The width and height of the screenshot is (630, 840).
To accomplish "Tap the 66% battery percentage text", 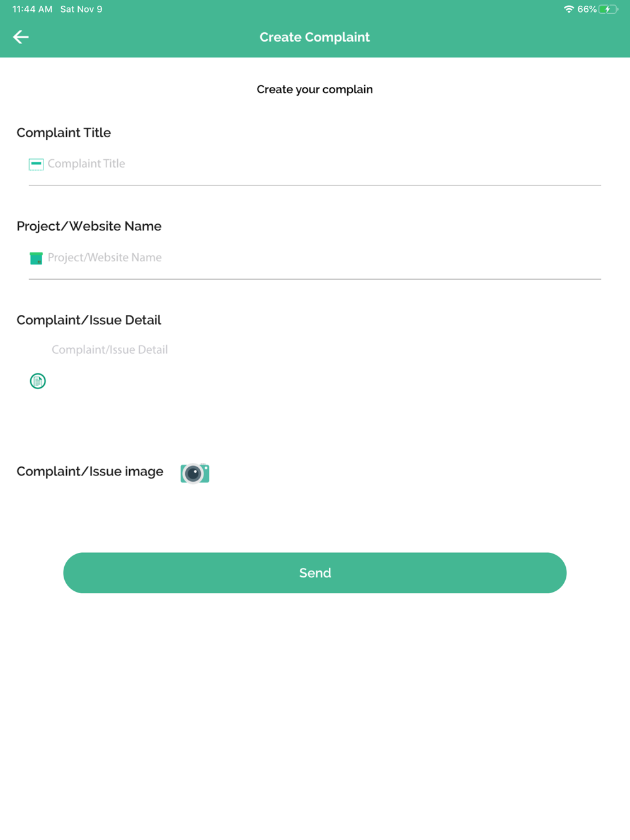I will pyautogui.click(x=587, y=9).
